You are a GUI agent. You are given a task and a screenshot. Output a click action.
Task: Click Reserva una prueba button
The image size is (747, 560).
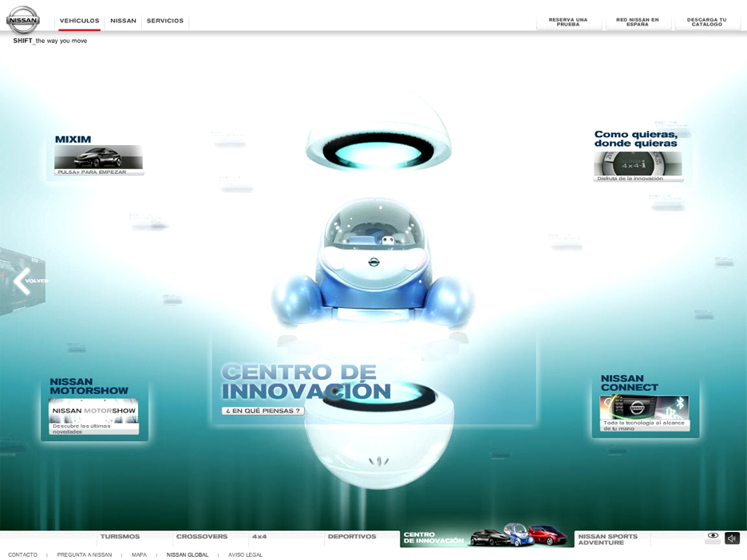click(568, 22)
